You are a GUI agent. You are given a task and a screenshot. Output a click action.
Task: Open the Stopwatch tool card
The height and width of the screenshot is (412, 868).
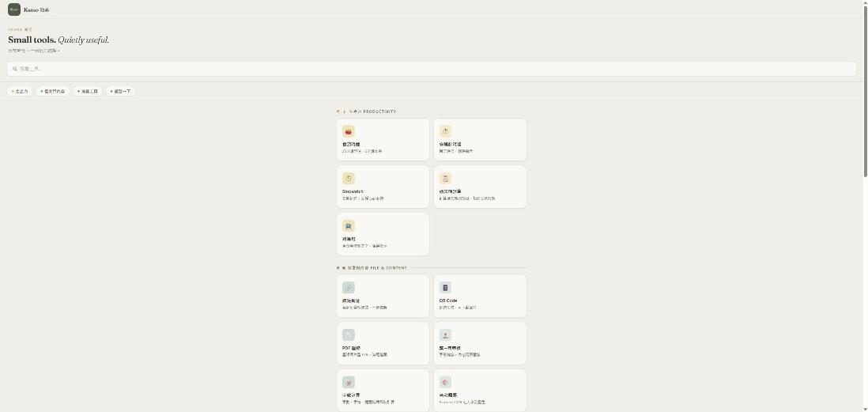[x=383, y=187]
